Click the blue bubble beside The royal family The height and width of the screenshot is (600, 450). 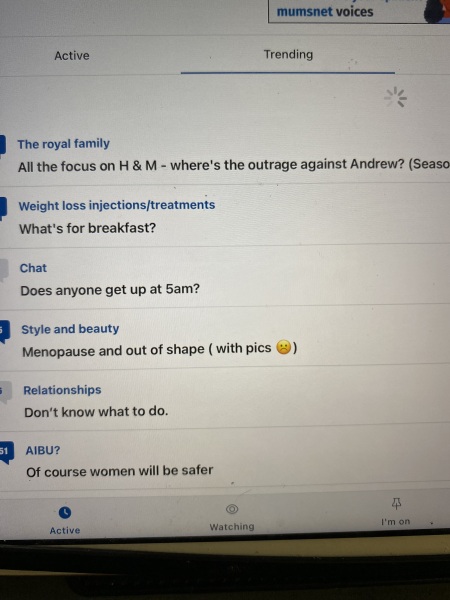[3, 145]
